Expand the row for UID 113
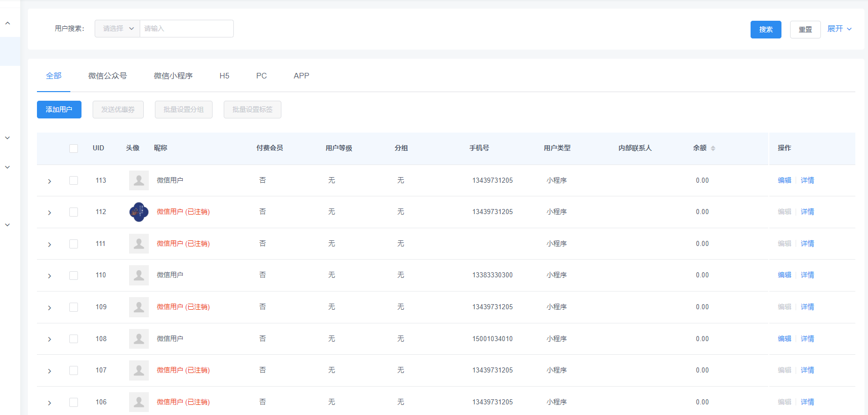Screen dimensions: 868x415 [50, 181]
